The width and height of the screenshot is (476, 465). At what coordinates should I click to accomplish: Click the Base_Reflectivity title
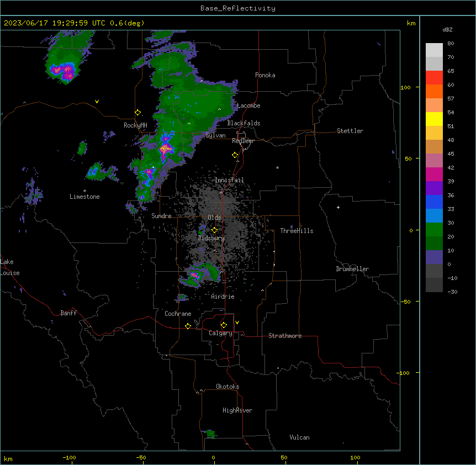click(238, 8)
